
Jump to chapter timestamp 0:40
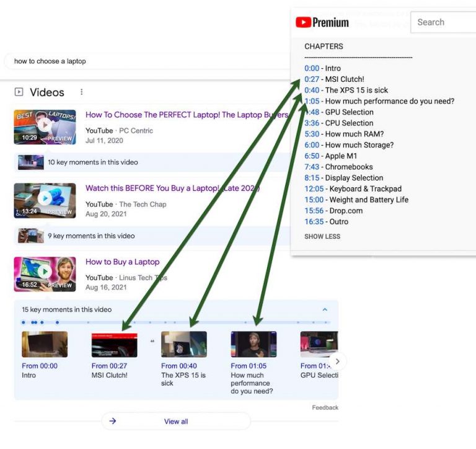pyautogui.click(x=312, y=90)
